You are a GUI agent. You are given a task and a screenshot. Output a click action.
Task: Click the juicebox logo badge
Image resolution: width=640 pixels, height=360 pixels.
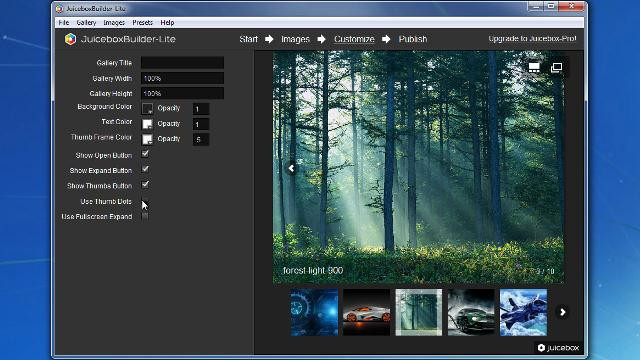(558, 348)
